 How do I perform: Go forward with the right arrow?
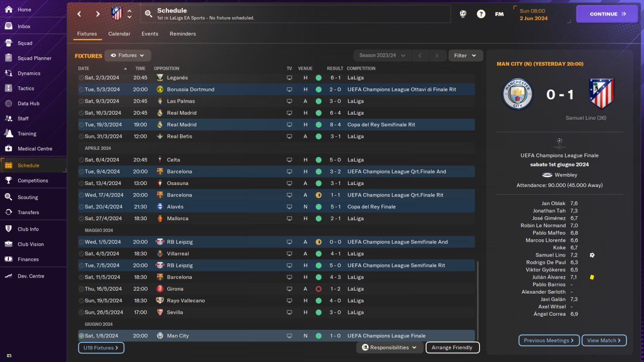pyautogui.click(x=98, y=14)
